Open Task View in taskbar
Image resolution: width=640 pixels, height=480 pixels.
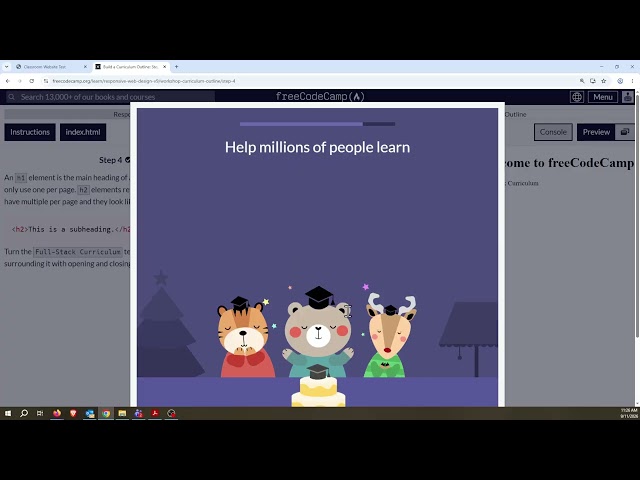coord(40,413)
